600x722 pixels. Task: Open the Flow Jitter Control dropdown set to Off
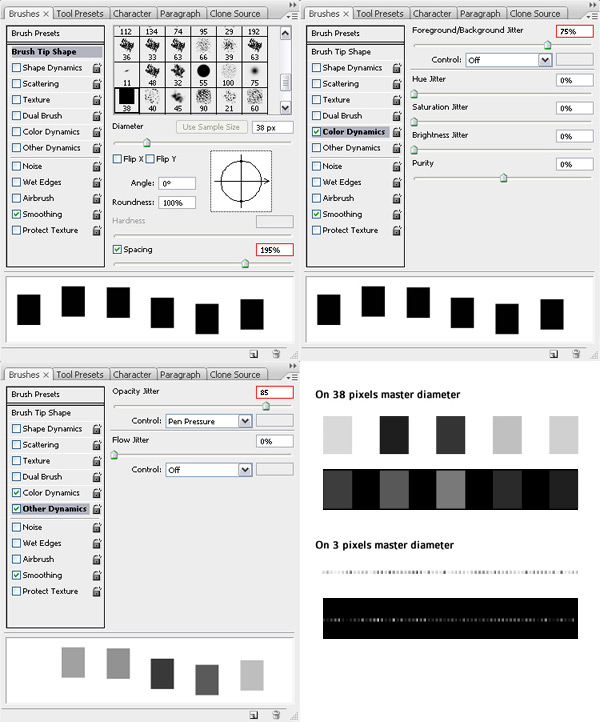pos(209,470)
